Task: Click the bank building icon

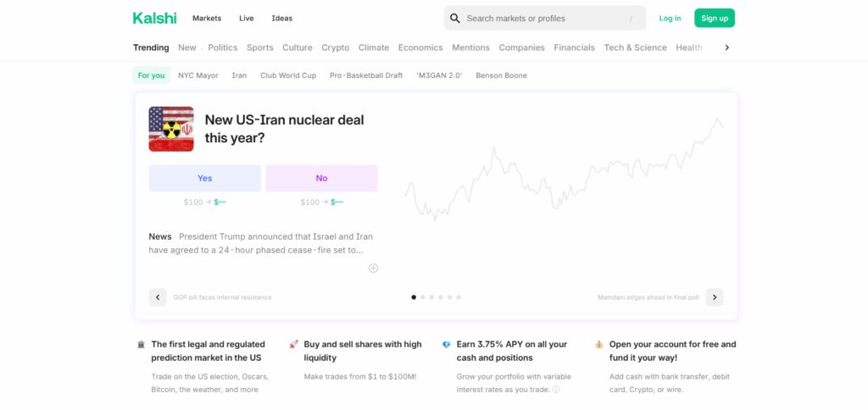Action: click(x=142, y=344)
